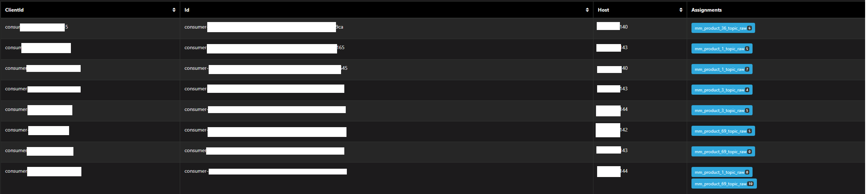Sort the table by ClientId column arrows
Image resolution: width=868 pixels, height=194 pixels.
pos(174,10)
